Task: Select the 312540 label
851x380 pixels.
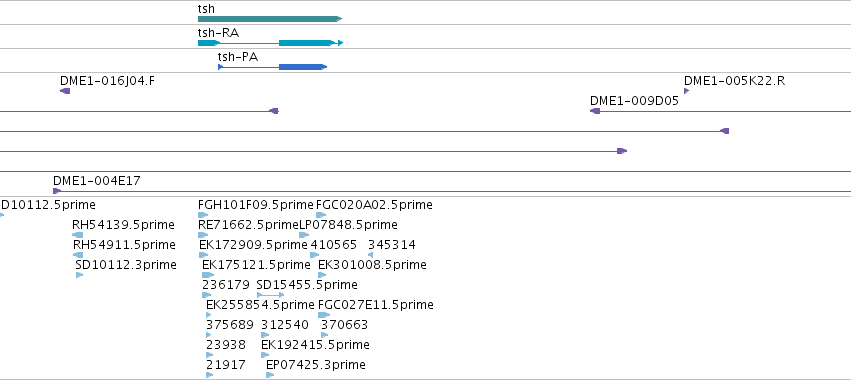Action: pos(285,325)
